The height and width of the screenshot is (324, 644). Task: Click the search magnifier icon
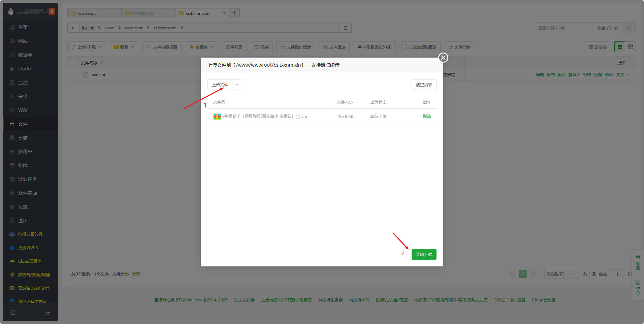(629, 28)
